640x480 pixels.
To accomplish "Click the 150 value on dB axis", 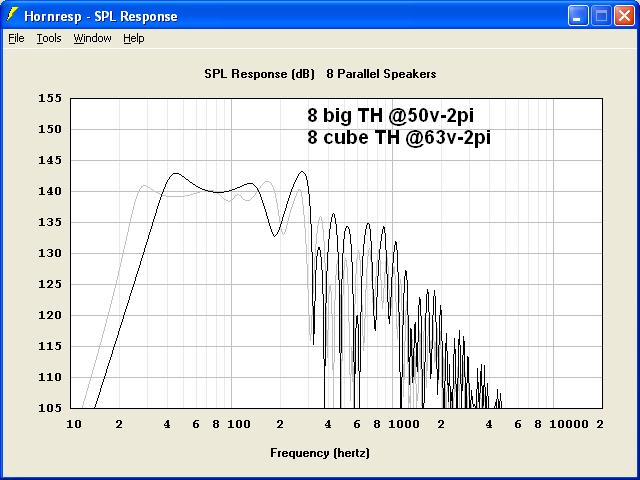I will pyautogui.click(x=50, y=129).
